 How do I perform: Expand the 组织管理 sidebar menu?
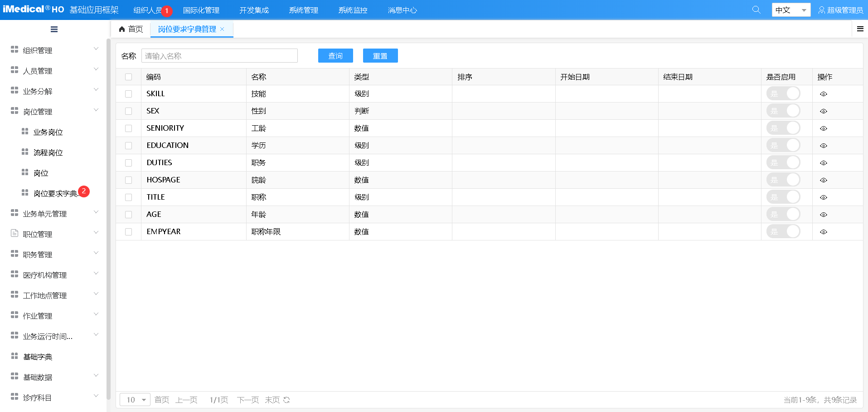click(54, 50)
